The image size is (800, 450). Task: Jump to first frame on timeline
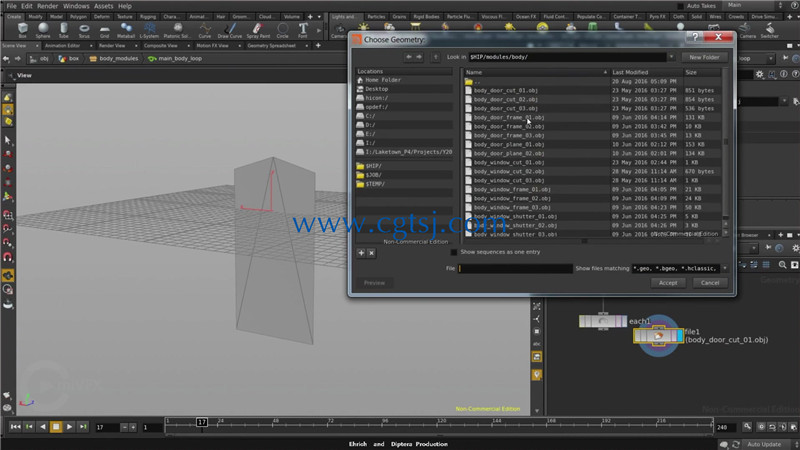tap(15, 427)
